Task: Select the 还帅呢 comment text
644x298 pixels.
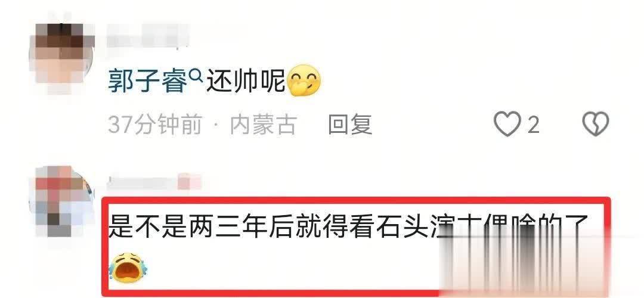Action: 246,82
